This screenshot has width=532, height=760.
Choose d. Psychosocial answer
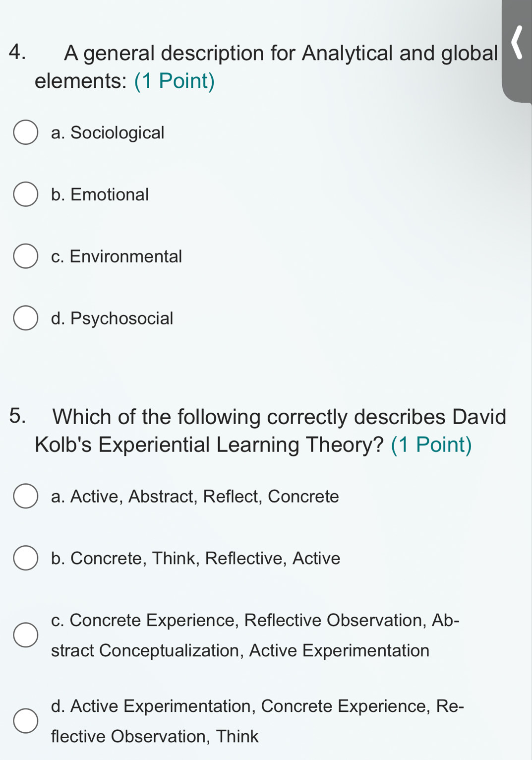coord(26,318)
